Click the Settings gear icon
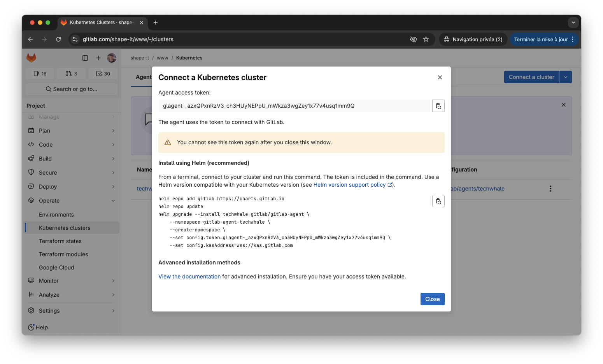 (x=31, y=310)
